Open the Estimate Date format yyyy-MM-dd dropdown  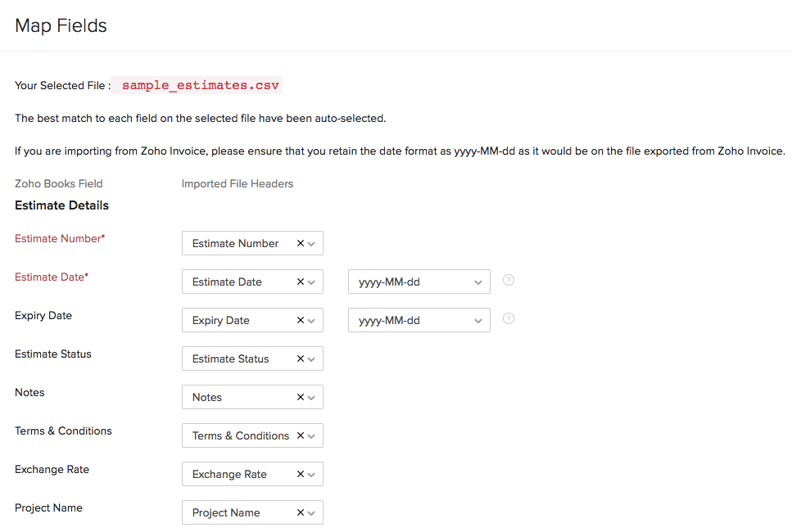(419, 282)
